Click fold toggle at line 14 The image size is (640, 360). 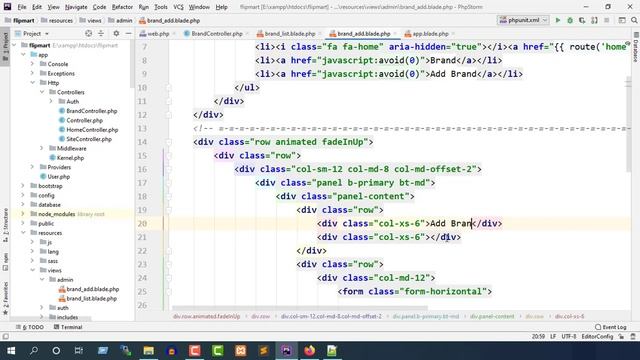169,142
